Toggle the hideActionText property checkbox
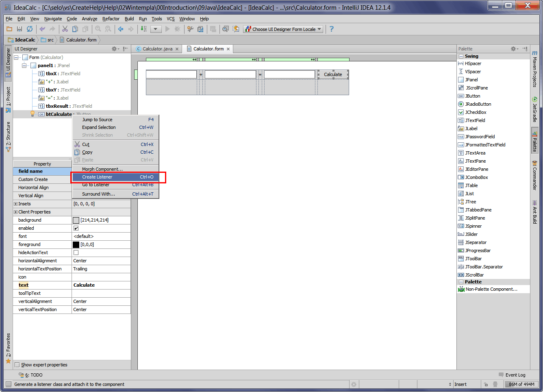Viewport: 543px width, 392px height. point(76,253)
